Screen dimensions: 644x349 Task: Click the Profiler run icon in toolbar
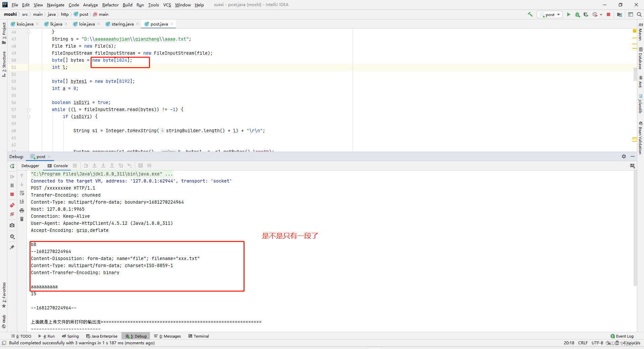[595, 14]
